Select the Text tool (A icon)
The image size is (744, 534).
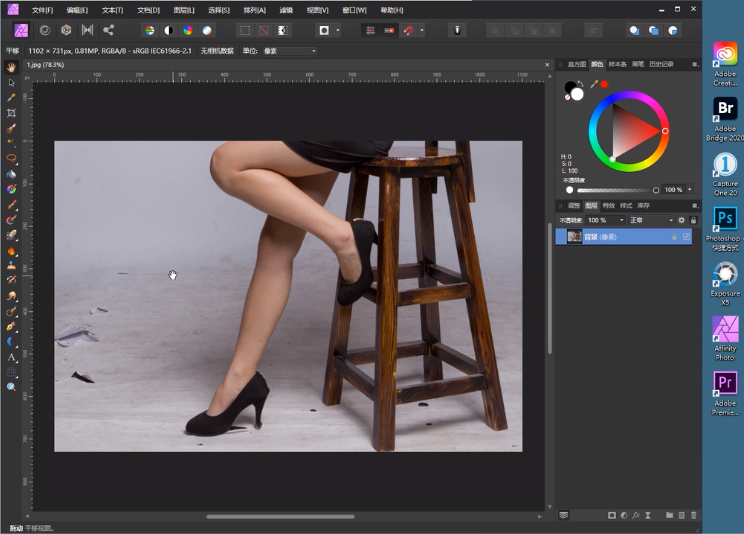[x=11, y=356]
